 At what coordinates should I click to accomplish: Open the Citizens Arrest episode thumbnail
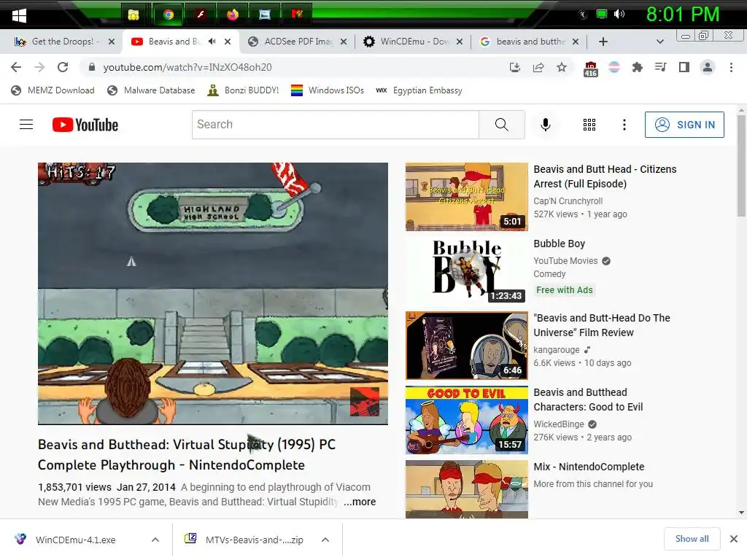(x=466, y=197)
